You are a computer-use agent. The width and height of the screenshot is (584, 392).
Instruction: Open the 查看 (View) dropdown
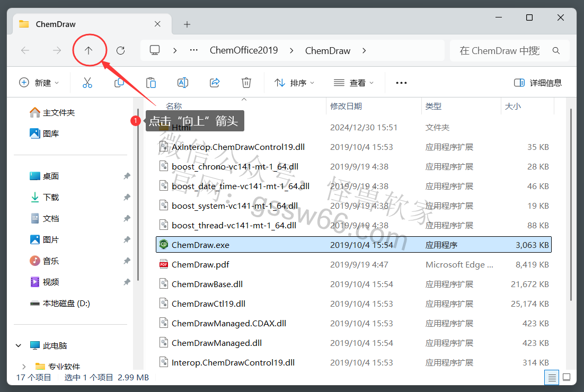[353, 83]
